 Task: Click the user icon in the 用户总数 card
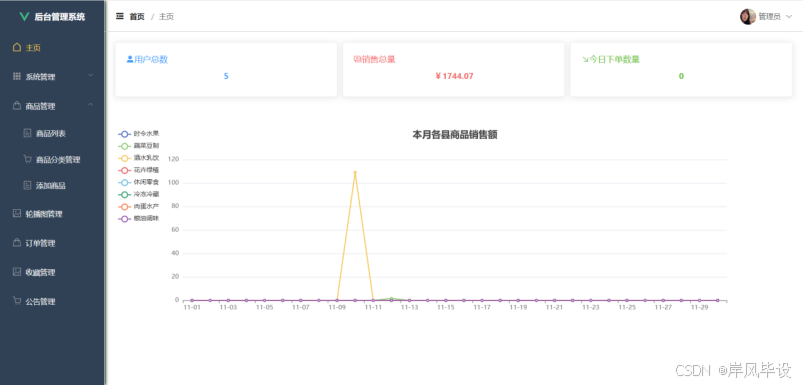[130, 59]
